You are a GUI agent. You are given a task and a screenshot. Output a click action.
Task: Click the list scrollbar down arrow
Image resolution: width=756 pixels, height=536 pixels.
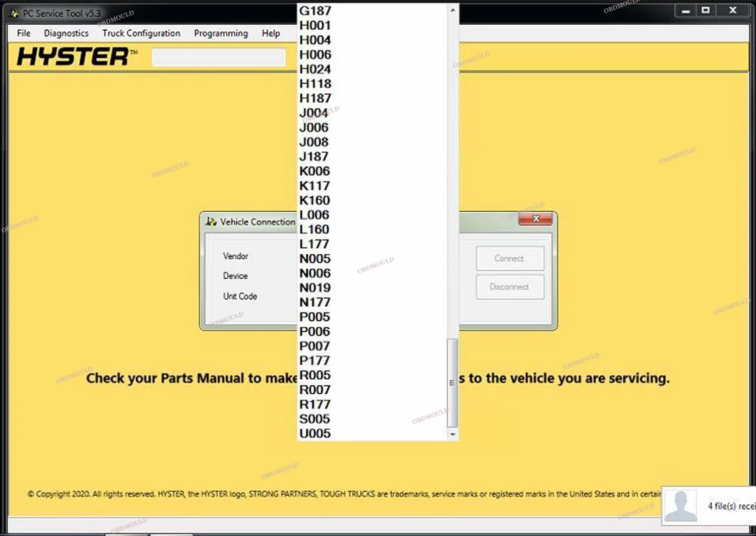453,434
